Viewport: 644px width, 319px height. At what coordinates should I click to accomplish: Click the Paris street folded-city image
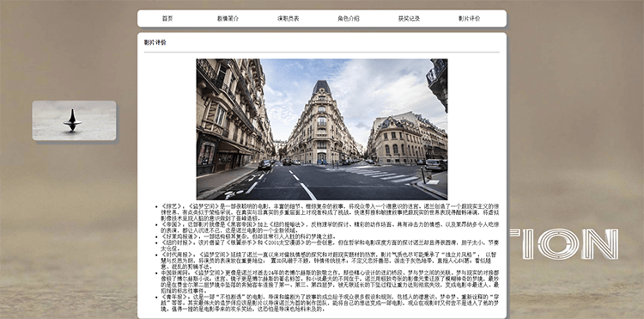322,129
